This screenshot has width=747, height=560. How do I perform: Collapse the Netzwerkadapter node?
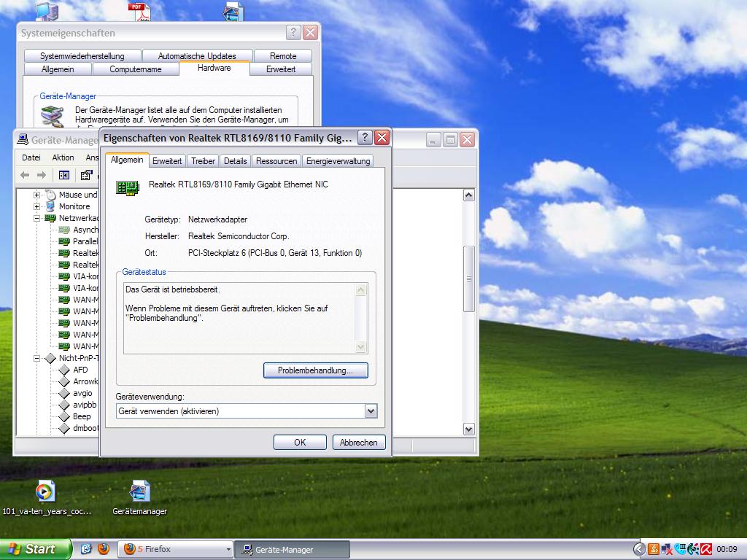coord(36,218)
